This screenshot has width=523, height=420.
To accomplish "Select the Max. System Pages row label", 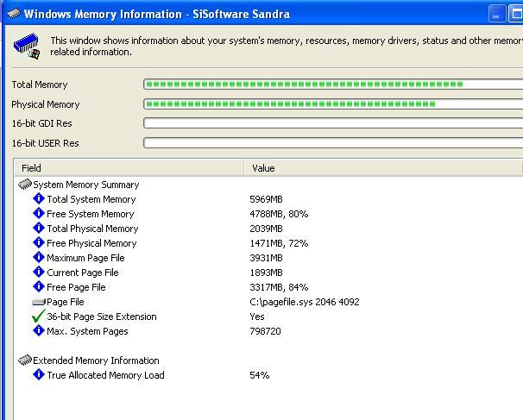I will click(87, 331).
